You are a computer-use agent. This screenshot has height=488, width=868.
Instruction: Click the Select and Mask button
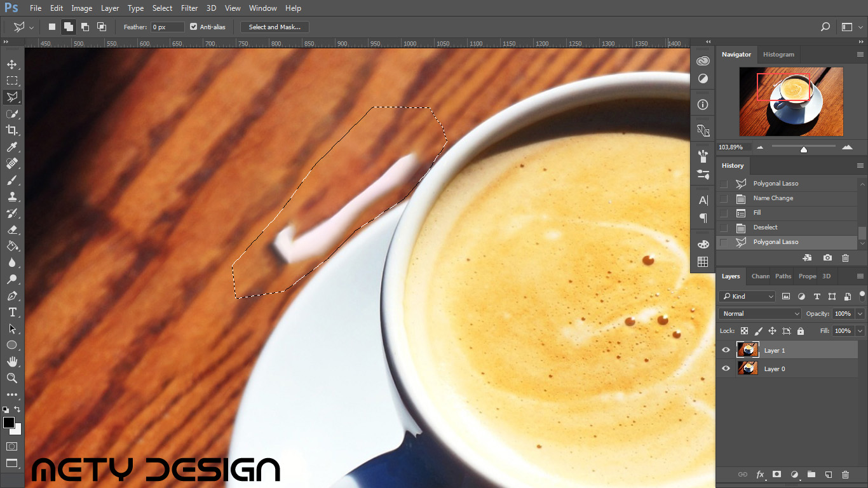(275, 27)
